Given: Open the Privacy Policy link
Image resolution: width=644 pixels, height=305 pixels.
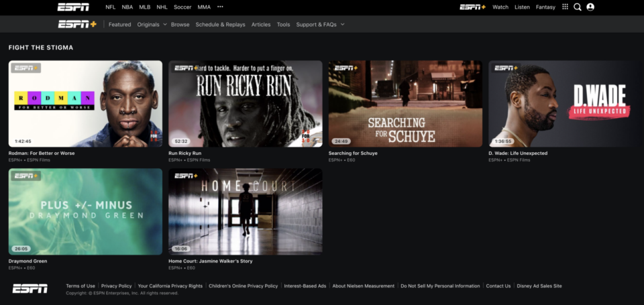Looking at the screenshot, I should coord(117,286).
